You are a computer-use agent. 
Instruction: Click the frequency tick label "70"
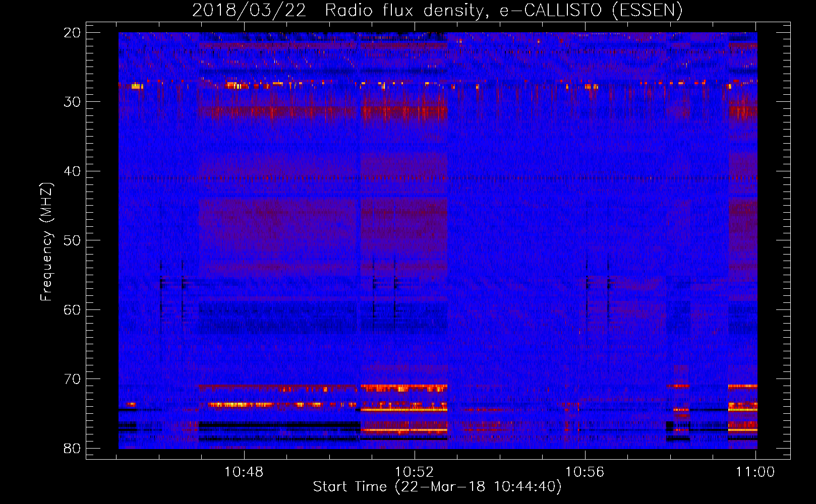click(x=73, y=379)
